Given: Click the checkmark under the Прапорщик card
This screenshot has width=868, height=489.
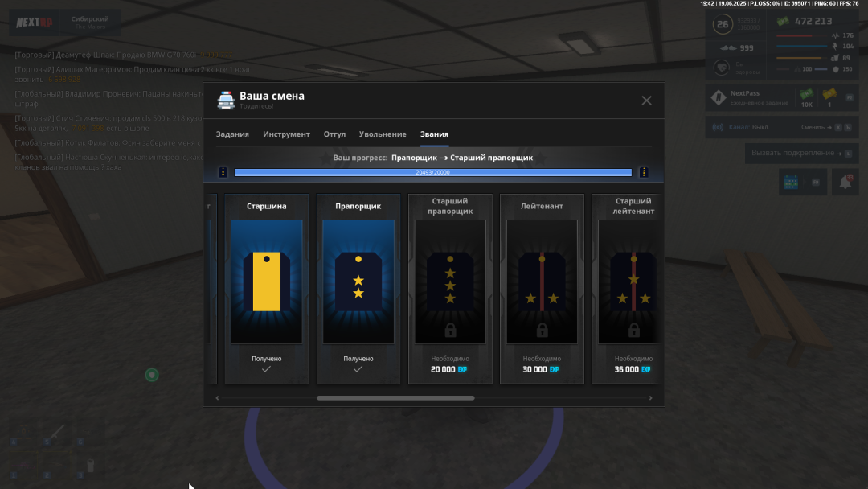Looking at the screenshot, I should pos(358,369).
